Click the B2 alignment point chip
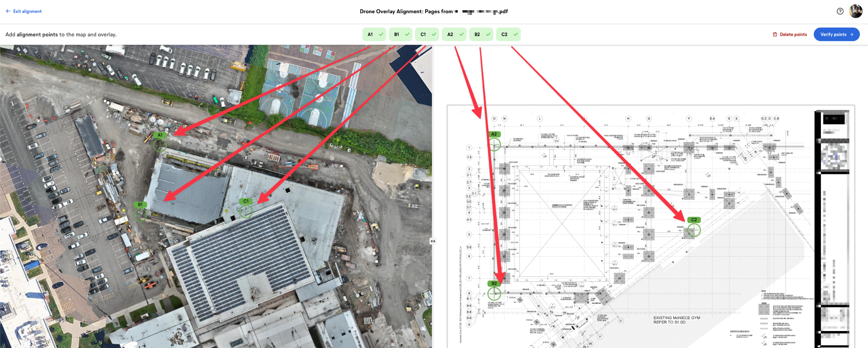Screen dimensions: 868x348 [x=481, y=34]
